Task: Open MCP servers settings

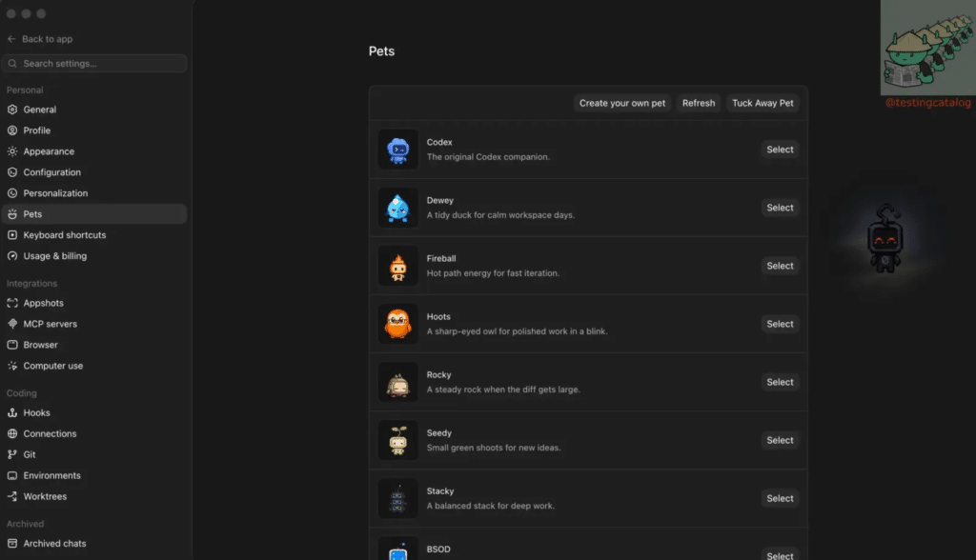Action: click(94, 324)
